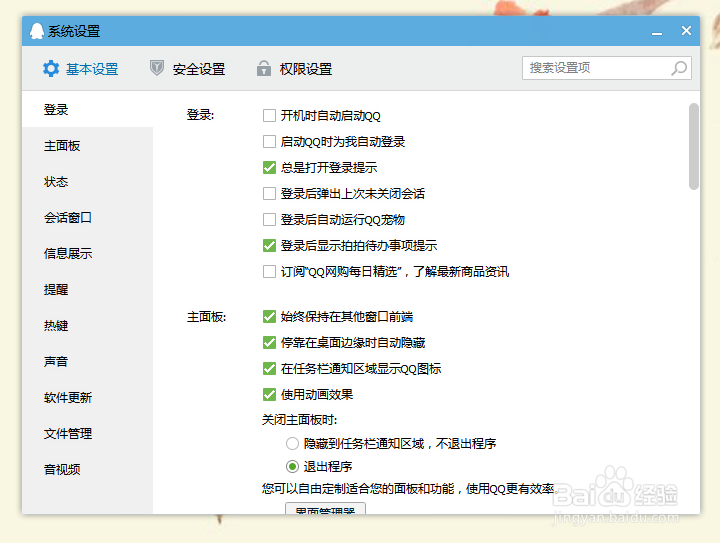
Task: Disable 停靠在桌面边缘时自动隐藏
Action: (x=270, y=342)
